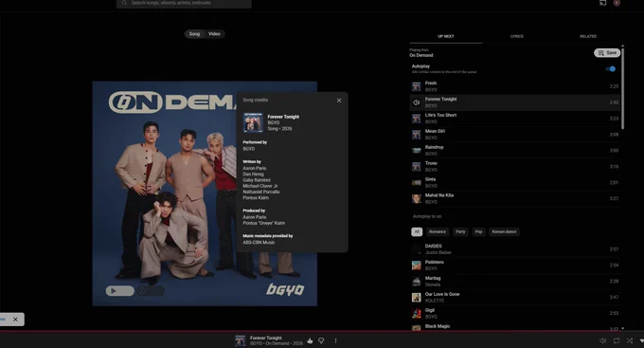Play Gigil by BGYO

click(x=515, y=314)
